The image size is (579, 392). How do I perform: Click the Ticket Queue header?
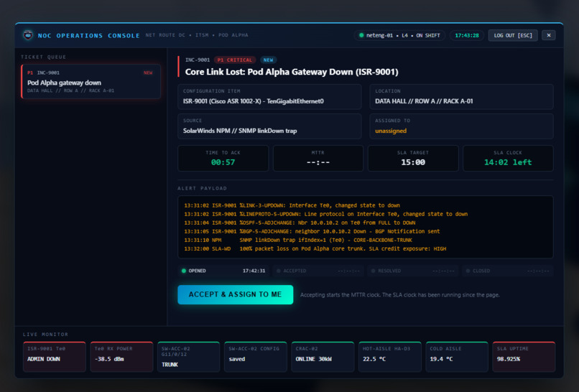point(44,57)
